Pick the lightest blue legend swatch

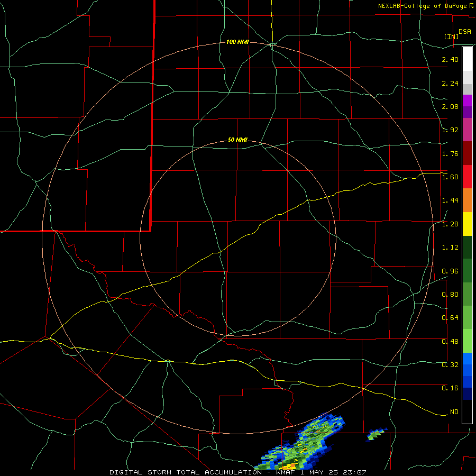pyautogui.click(x=467, y=359)
